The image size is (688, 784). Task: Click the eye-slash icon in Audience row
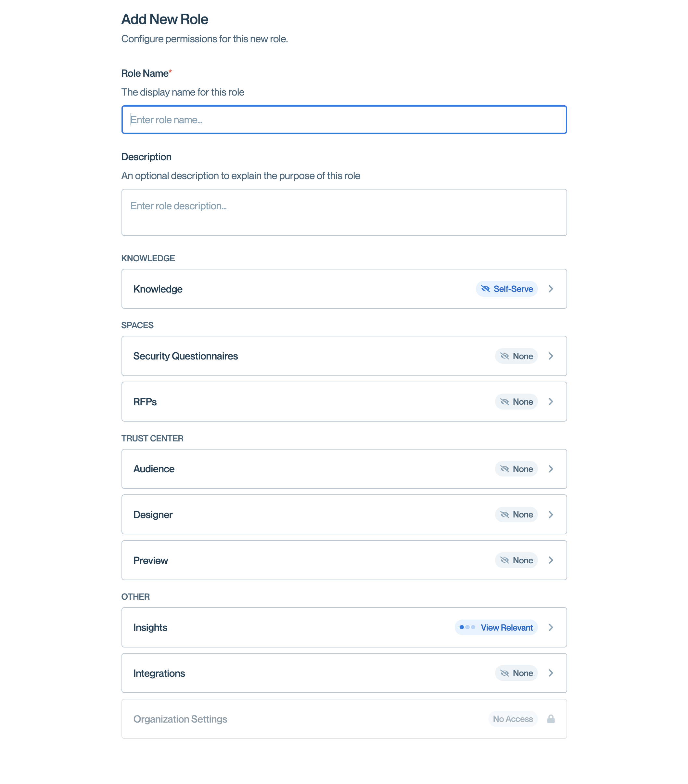tap(504, 469)
